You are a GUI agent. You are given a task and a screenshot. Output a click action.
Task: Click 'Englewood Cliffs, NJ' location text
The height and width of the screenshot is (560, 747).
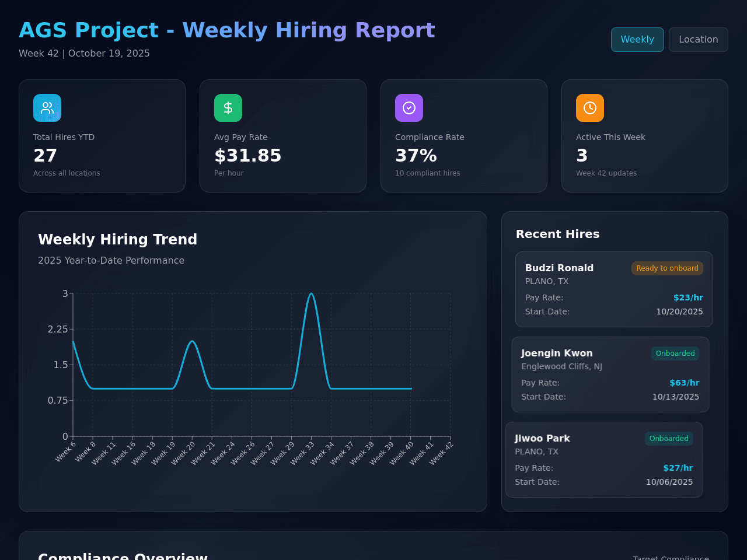click(561, 366)
